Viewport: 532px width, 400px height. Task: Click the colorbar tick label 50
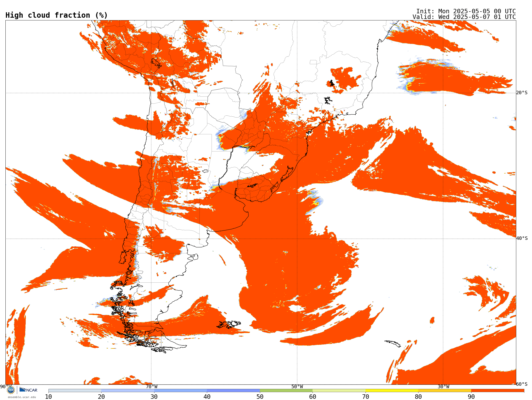260,397
